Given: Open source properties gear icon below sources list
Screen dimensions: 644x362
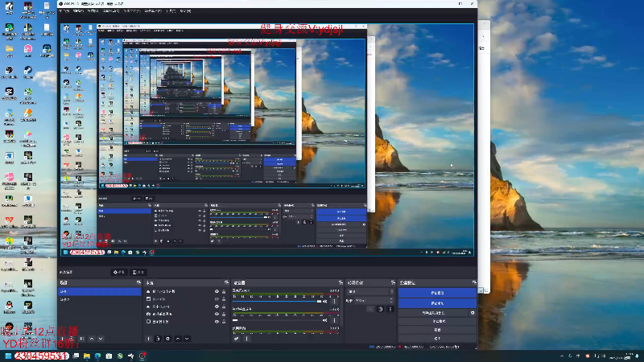Looking at the screenshot, I should point(167,339).
